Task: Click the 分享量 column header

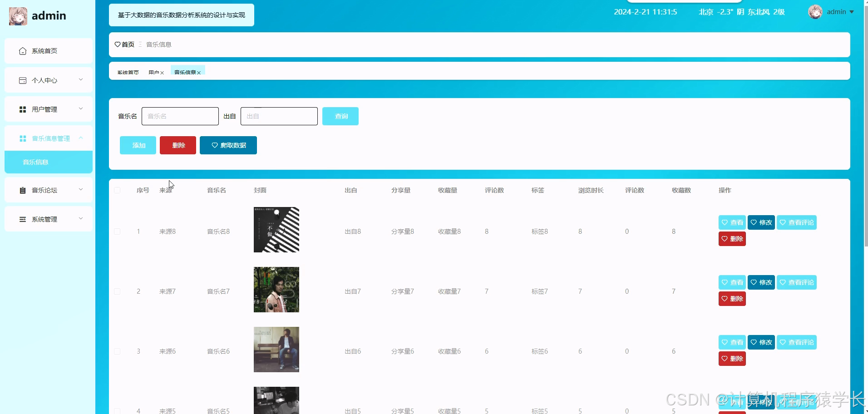Action: (401, 190)
